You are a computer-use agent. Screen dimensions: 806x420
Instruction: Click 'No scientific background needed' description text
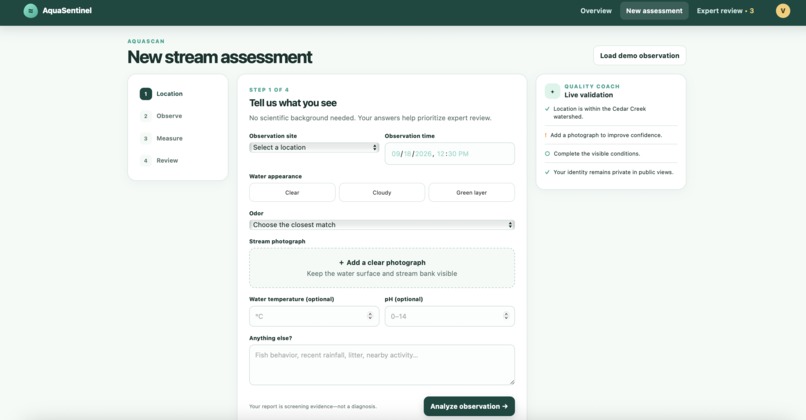370,118
